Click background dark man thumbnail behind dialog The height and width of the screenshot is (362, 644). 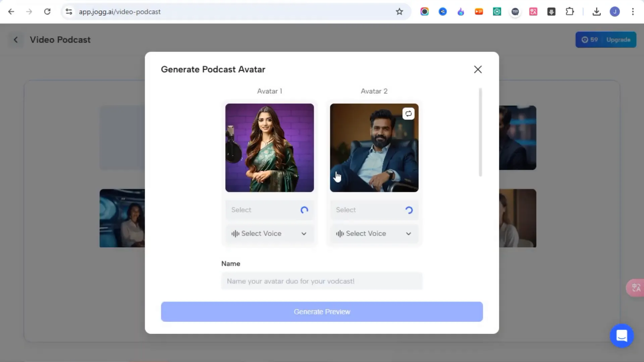(518, 138)
